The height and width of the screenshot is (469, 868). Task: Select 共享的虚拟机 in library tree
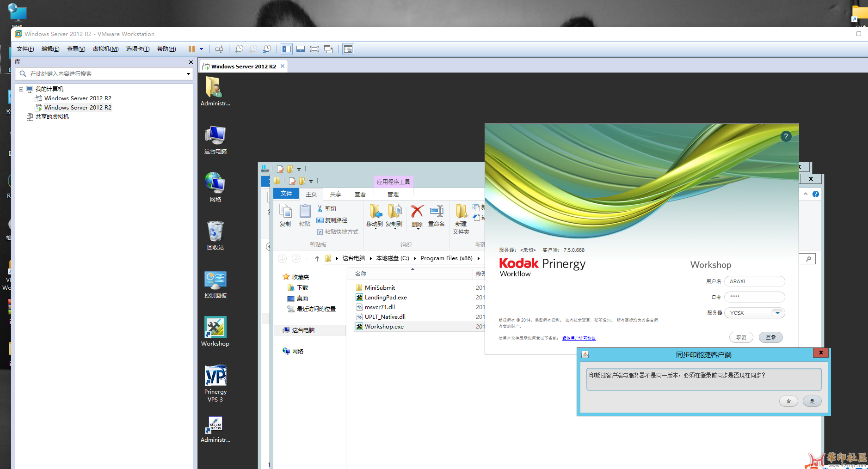[x=52, y=117]
